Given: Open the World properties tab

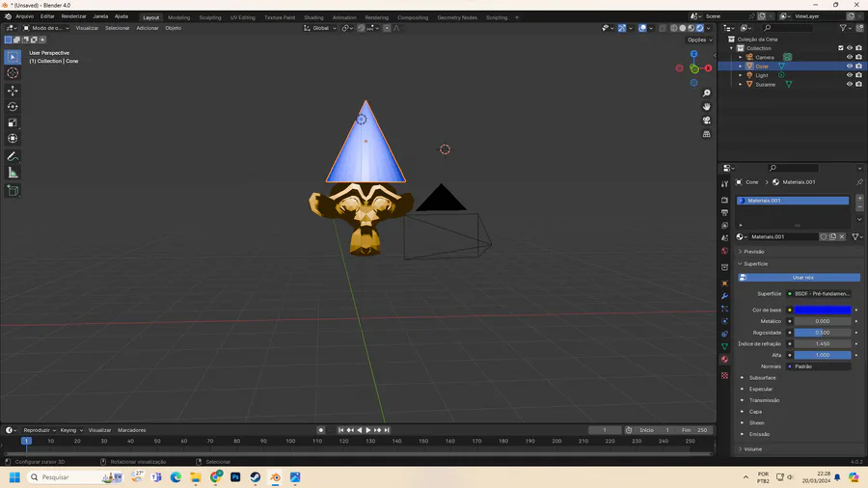Looking at the screenshot, I should click(x=724, y=251).
